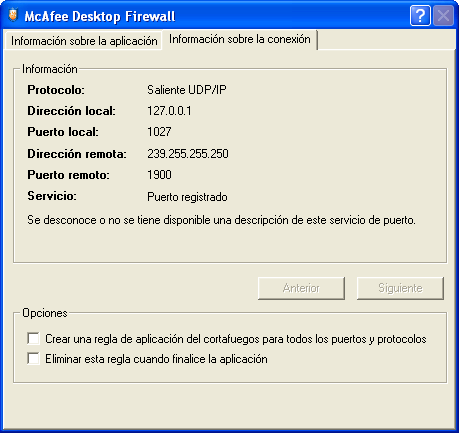Click the local port value 1027

click(159, 132)
